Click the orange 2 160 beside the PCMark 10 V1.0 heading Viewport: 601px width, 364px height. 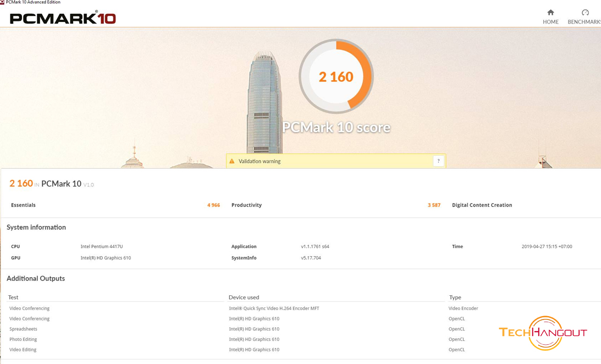[x=21, y=184]
